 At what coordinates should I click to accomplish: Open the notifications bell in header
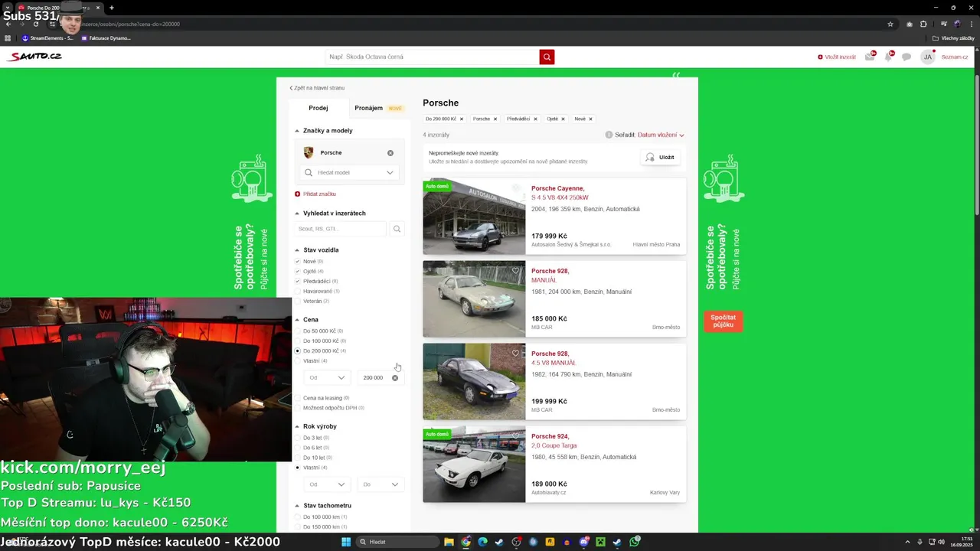pos(888,57)
